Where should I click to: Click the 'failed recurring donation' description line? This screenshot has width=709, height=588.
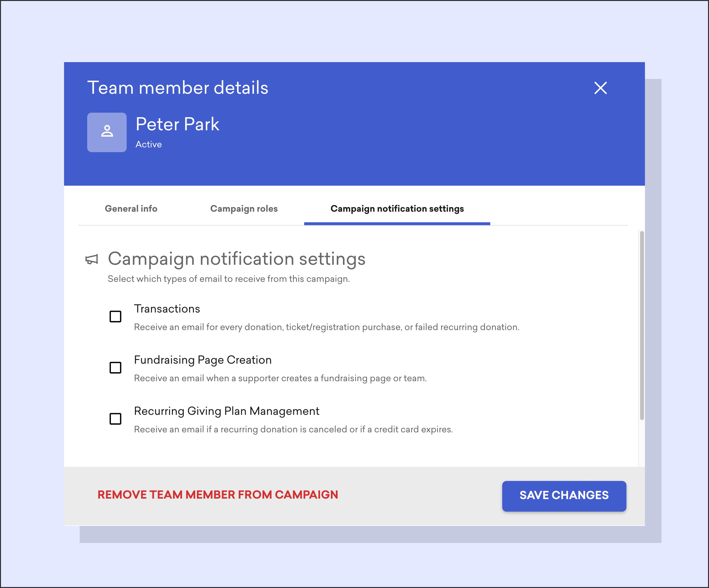[x=326, y=327]
